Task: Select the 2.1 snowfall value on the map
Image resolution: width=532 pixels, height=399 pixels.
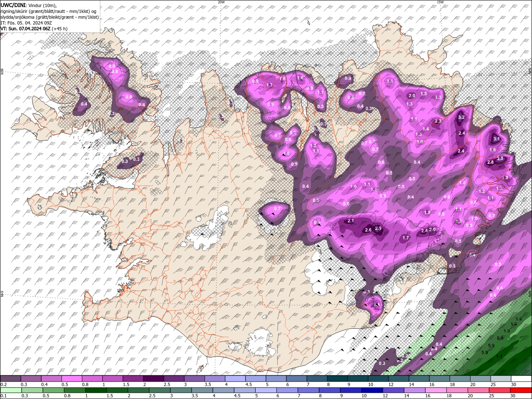Action: (x=350, y=221)
